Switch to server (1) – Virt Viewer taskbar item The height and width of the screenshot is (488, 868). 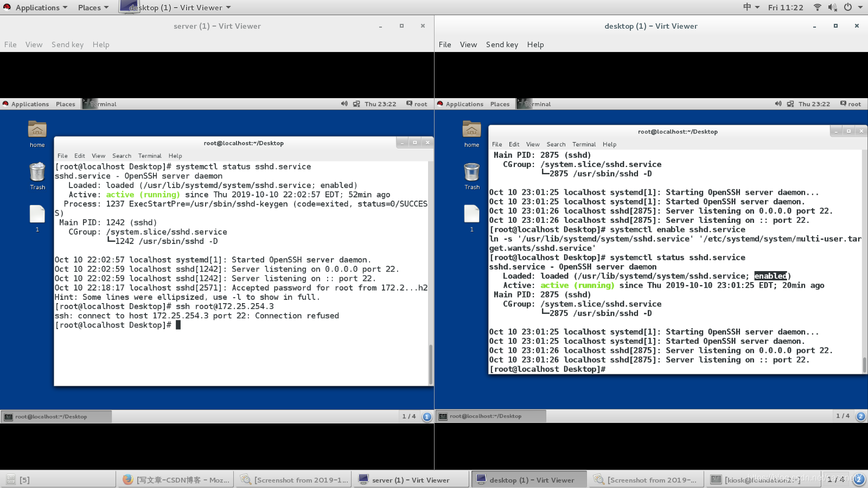point(411,480)
